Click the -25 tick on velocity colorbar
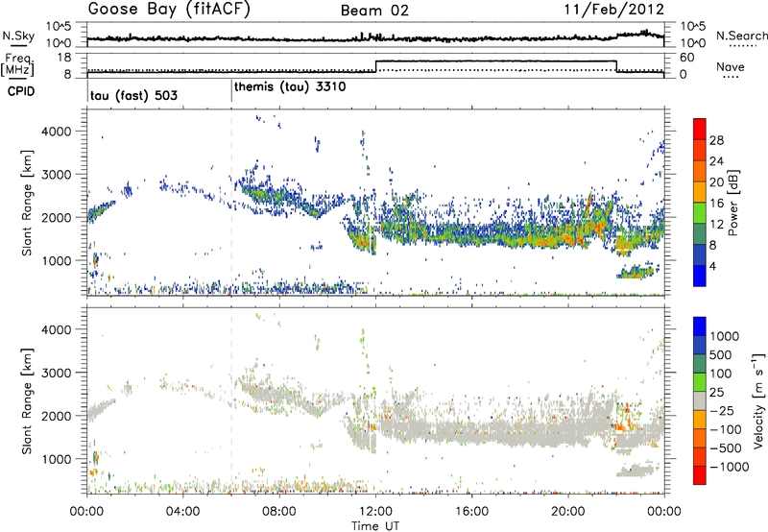Image resolution: width=768 pixels, height=532 pixels. (722, 410)
